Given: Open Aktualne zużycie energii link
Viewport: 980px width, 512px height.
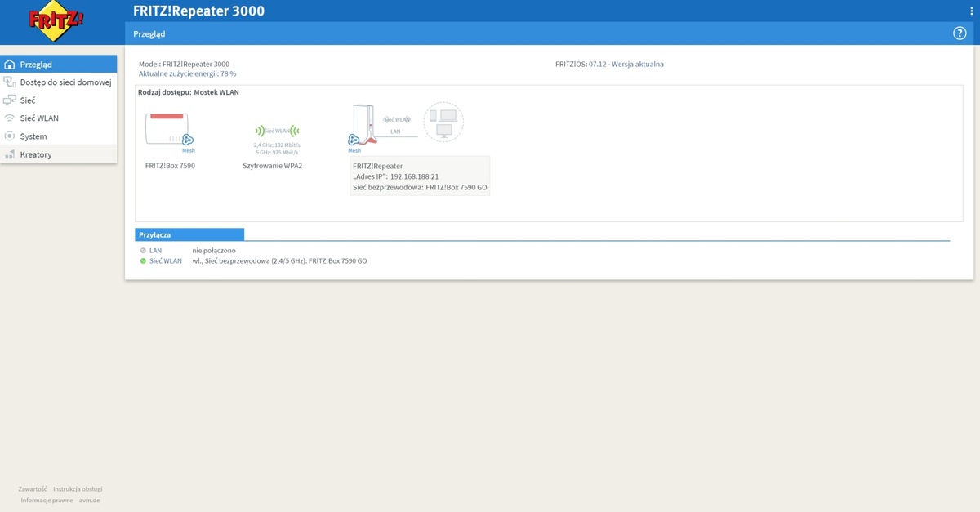Looking at the screenshot, I should click(x=187, y=73).
